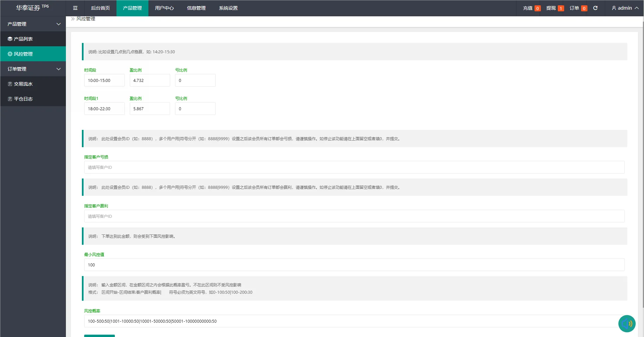Click the 时间段1 field label
Screen dimensions: 644x337
(x=91, y=99)
